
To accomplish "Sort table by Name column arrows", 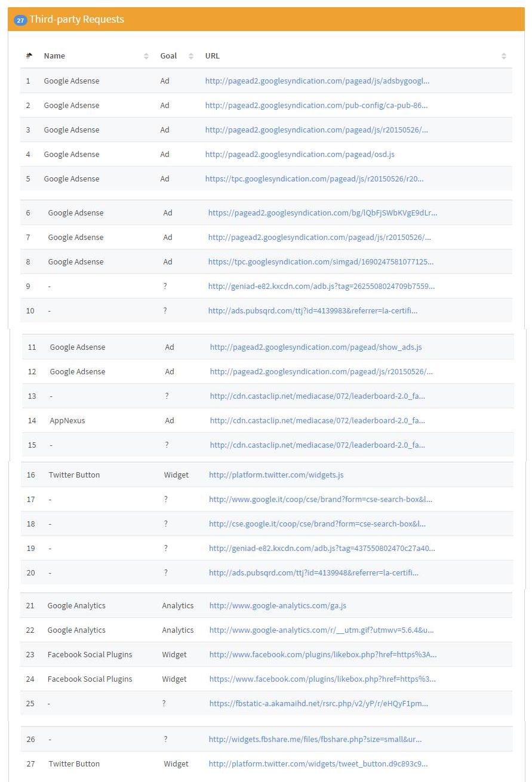I will point(146,56).
